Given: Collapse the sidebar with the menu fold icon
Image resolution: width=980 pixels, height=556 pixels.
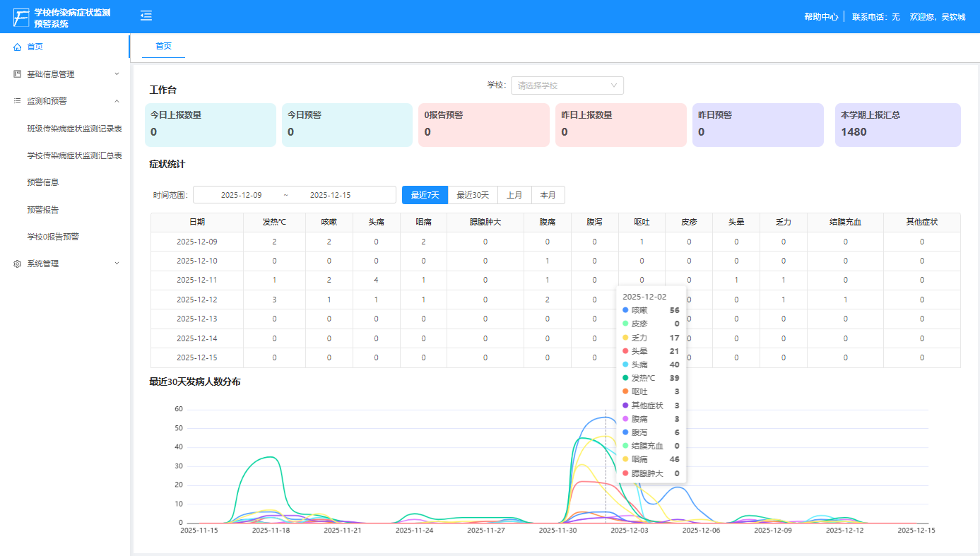Looking at the screenshot, I should coord(146,16).
